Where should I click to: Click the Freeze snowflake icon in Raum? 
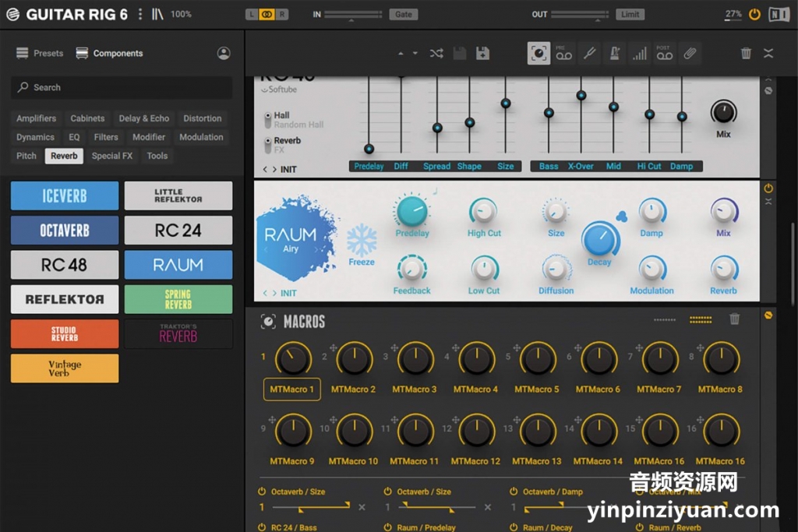(x=362, y=241)
